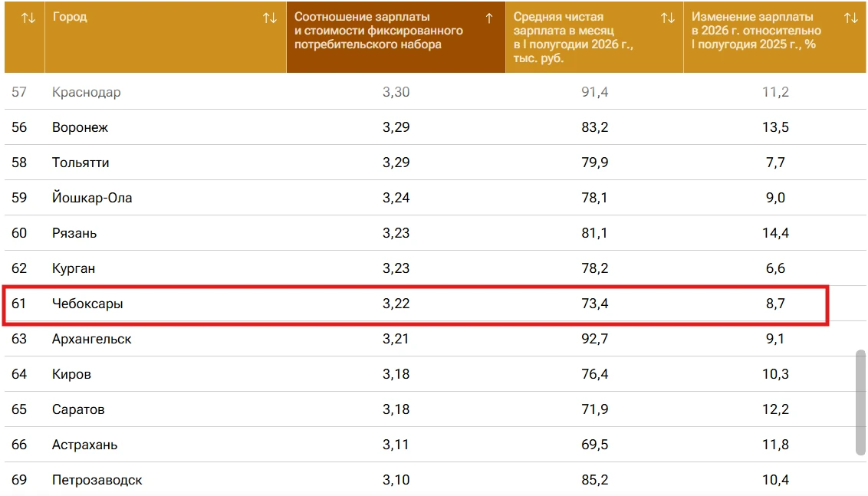Click the vertical scrollbar thumb

coord(860,402)
